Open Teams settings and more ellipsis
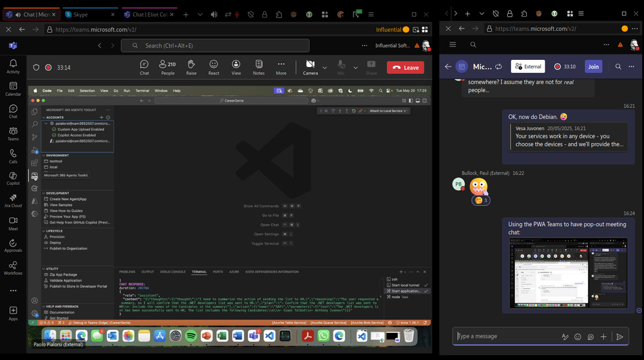The width and height of the screenshot is (644, 360). click(364, 46)
